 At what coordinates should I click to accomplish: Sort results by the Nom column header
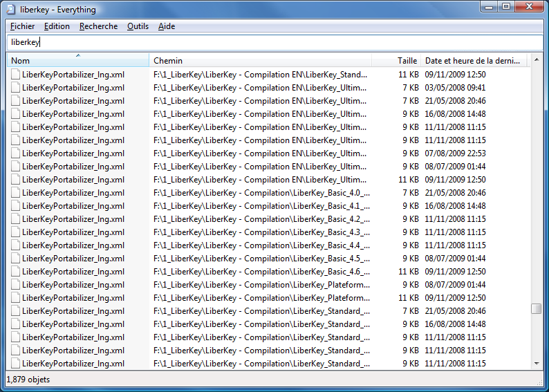tap(78, 60)
